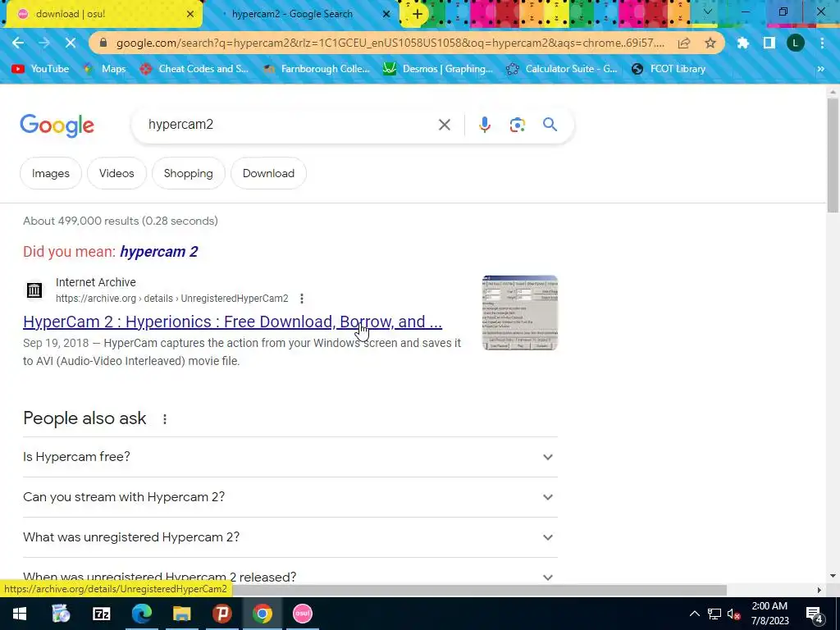Screen dimensions: 840x630
Task: Open the Maps bookmark
Action: pyautogui.click(x=104, y=69)
